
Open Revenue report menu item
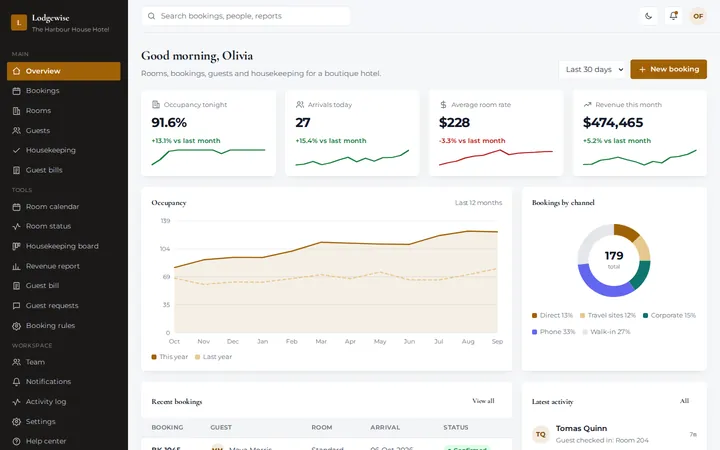coord(64,266)
